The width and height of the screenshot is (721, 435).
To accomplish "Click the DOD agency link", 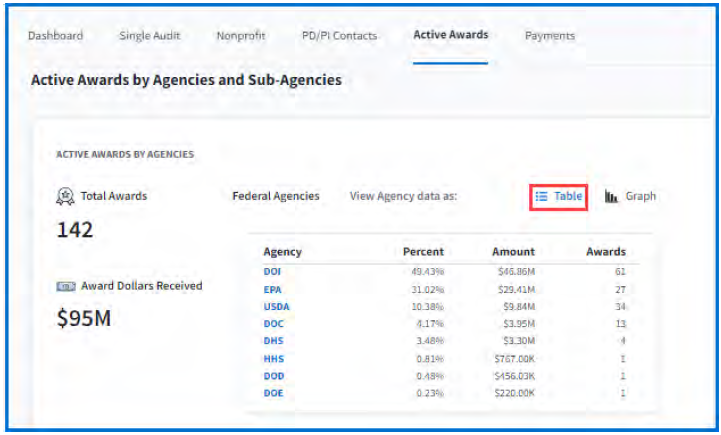I will tap(273, 376).
